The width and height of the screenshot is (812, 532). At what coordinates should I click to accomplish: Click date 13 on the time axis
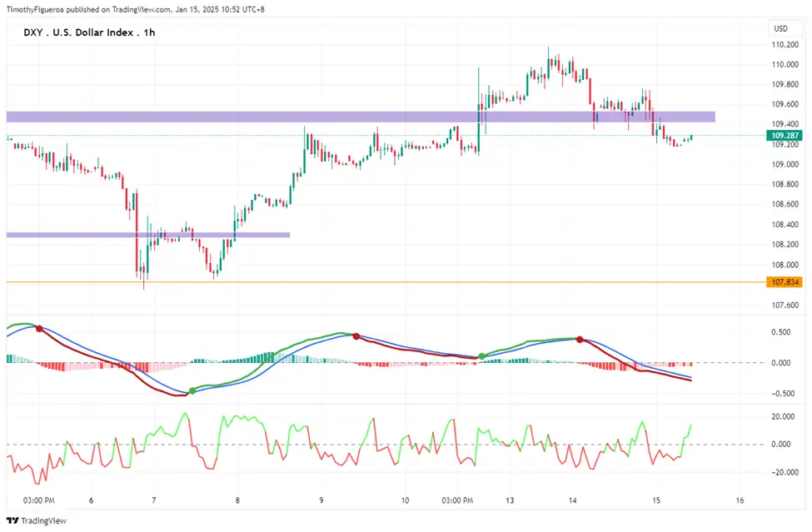coord(510,500)
